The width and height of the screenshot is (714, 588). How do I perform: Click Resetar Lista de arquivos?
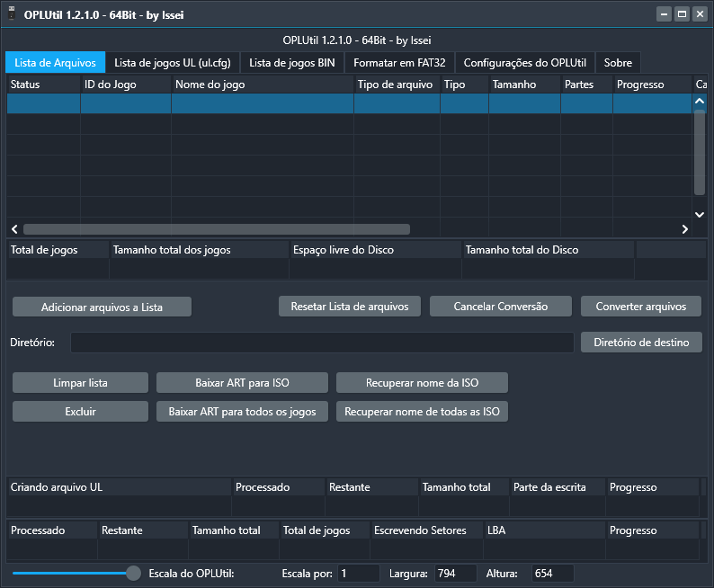(x=350, y=307)
